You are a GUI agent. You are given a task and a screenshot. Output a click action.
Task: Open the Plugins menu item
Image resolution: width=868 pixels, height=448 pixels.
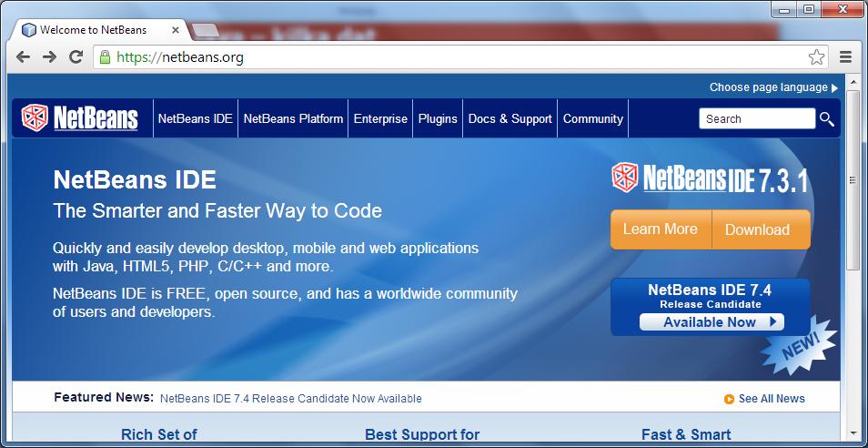pyautogui.click(x=438, y=118)
